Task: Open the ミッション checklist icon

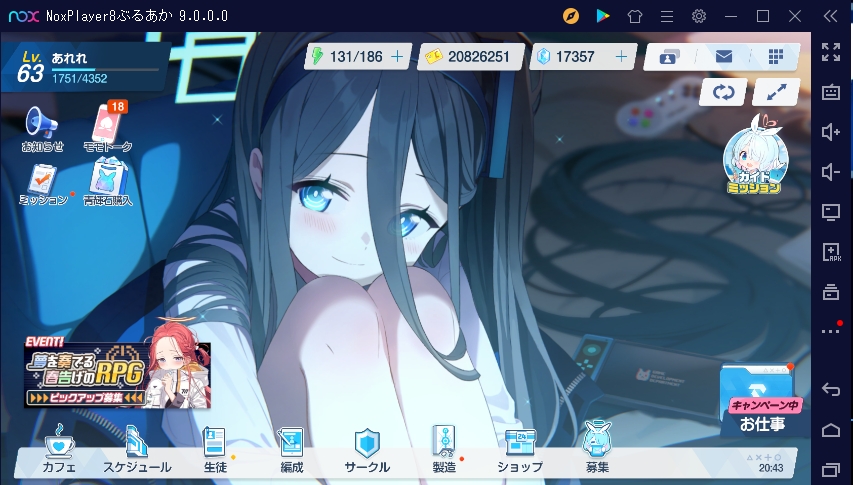Action: coord(42,185)
